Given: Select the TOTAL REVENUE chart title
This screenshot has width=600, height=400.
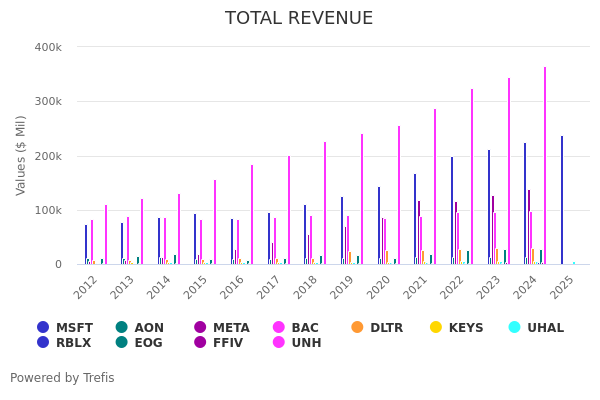Looking at the screenshot, I should pyautogui.click(x=299, y=19).
